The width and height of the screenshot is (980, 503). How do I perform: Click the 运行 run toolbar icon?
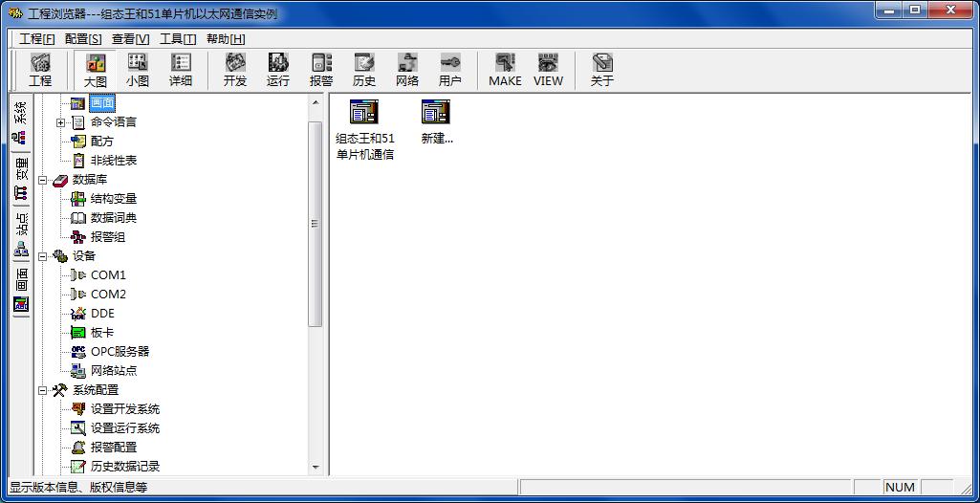point(278,70)
